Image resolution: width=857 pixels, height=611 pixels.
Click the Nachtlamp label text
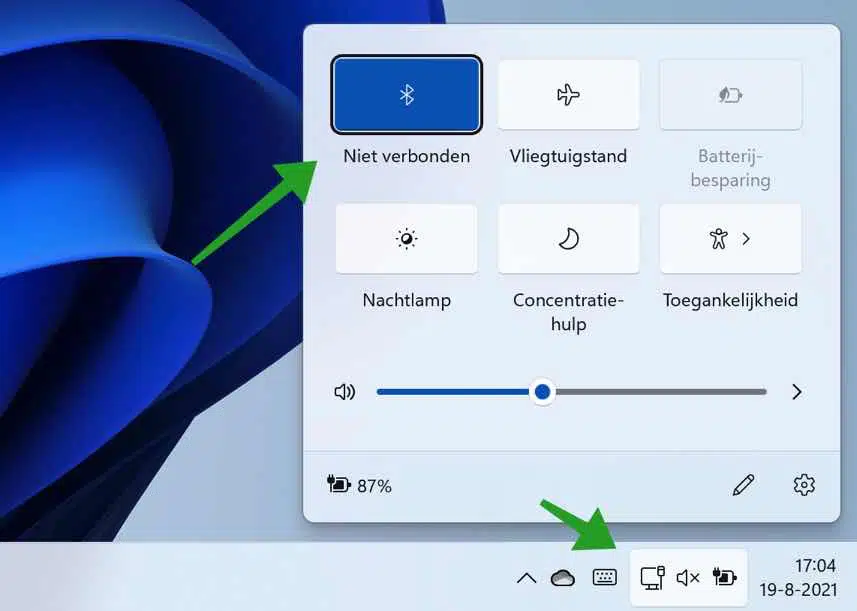pyautogui.click(x=407, y=300)
